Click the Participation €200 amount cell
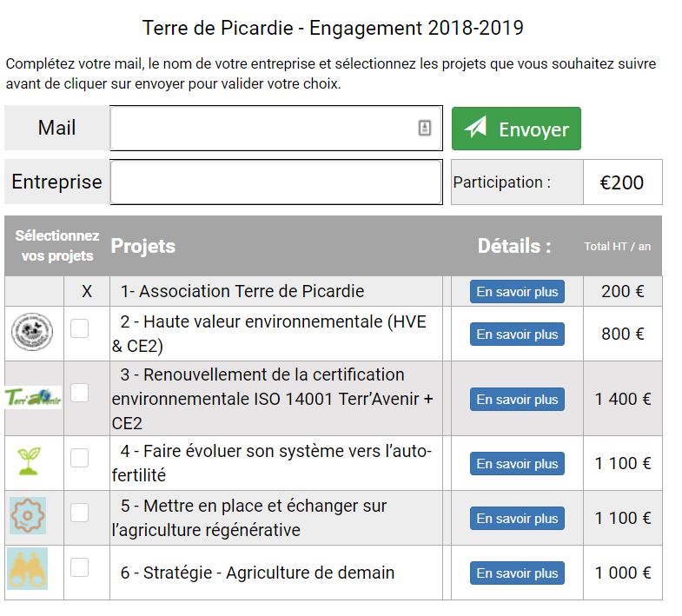 (x=622, y=182)
